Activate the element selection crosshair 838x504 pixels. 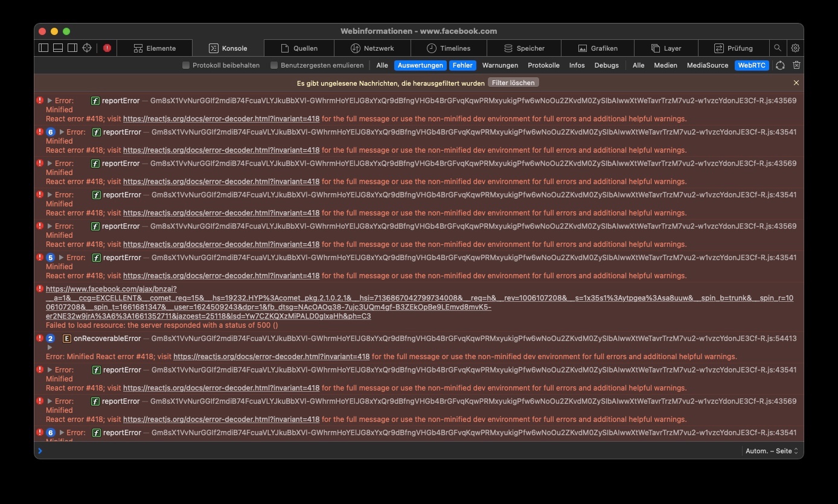tap(87, 48)
